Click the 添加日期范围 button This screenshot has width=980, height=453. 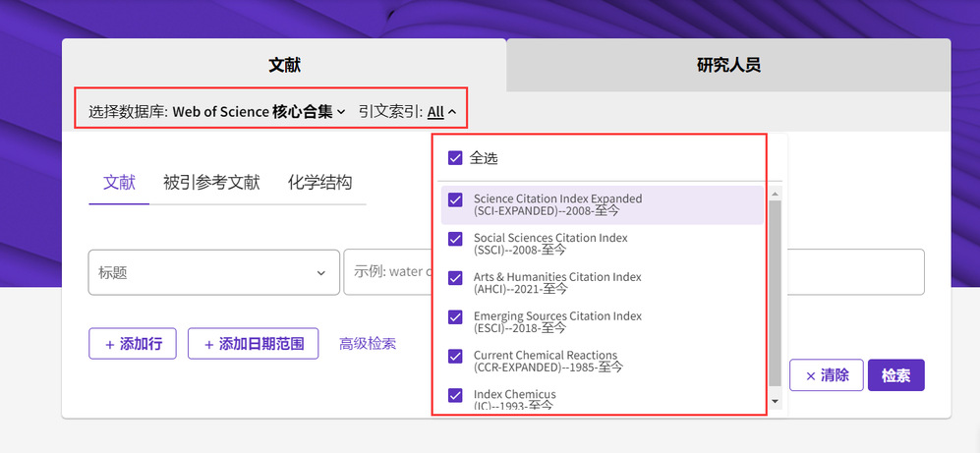coord(253,344)
